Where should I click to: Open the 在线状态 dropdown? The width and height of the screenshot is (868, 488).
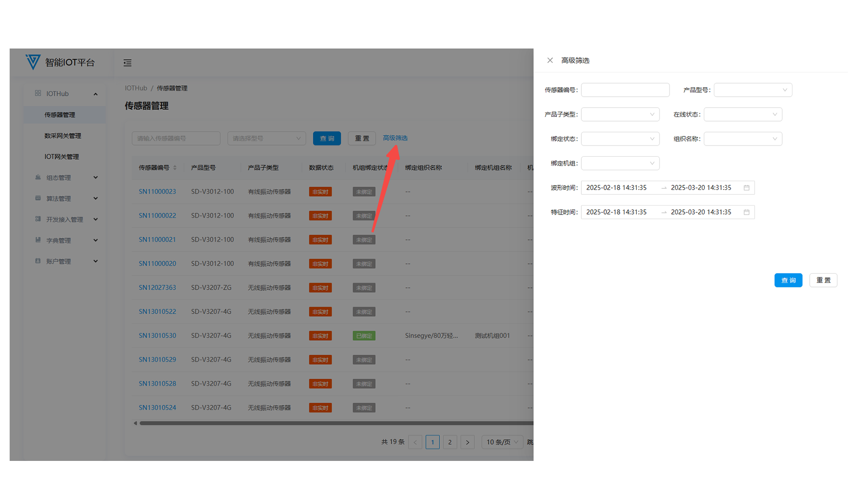(x=743, y=114)
